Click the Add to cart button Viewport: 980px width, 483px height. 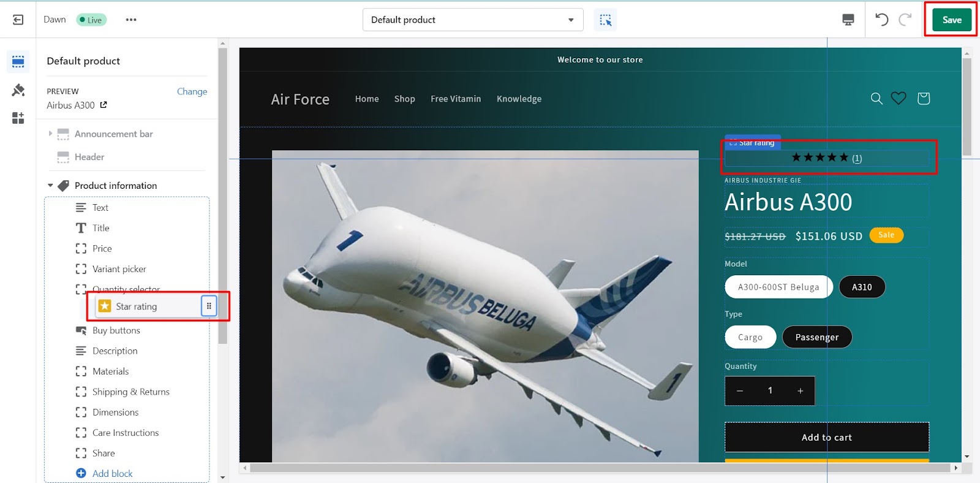click(x=827, y=437)
